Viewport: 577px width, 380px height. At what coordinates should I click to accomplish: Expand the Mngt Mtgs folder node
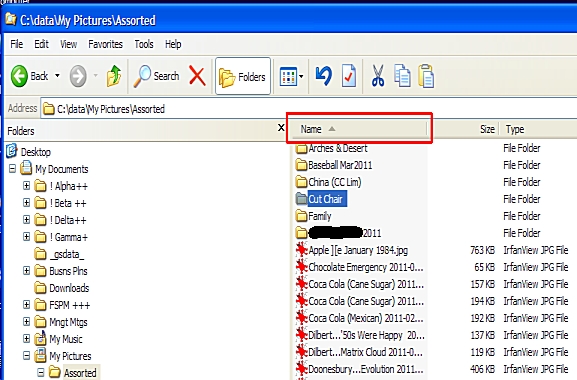click(x=26, y=321)
